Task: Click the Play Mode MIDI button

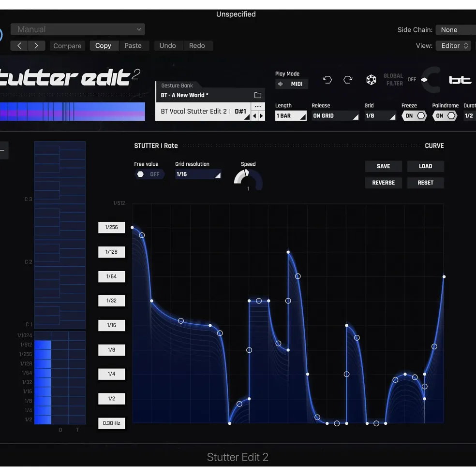Action: pyautogui.click(x=292, y=84)
